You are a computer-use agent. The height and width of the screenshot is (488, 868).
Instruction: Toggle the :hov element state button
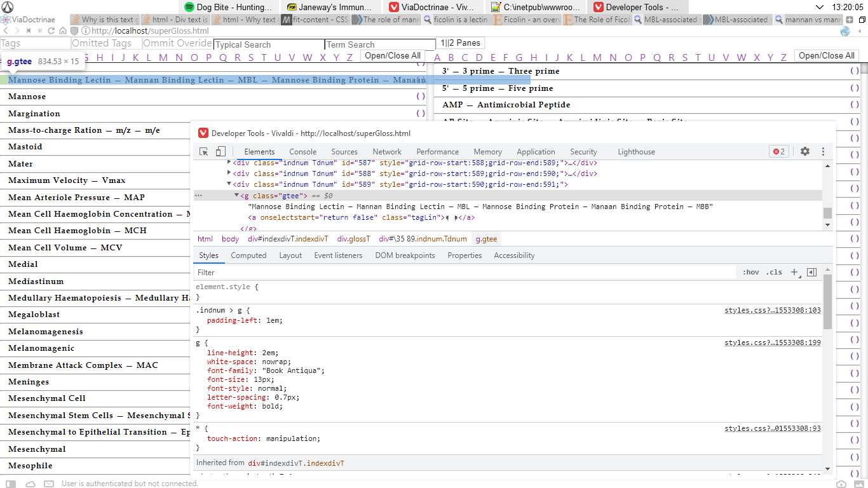tap(750, 272)
